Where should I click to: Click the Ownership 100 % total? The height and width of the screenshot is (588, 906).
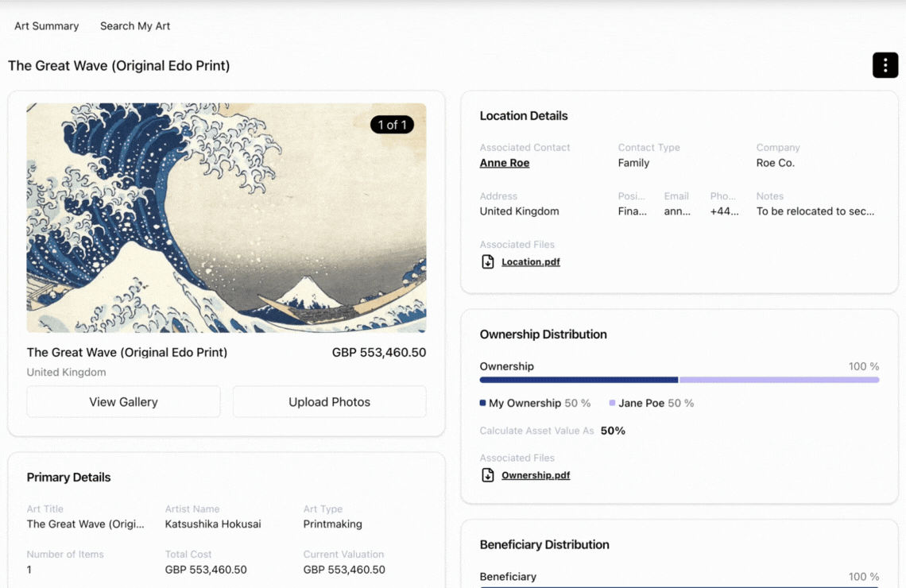[864, 367]
